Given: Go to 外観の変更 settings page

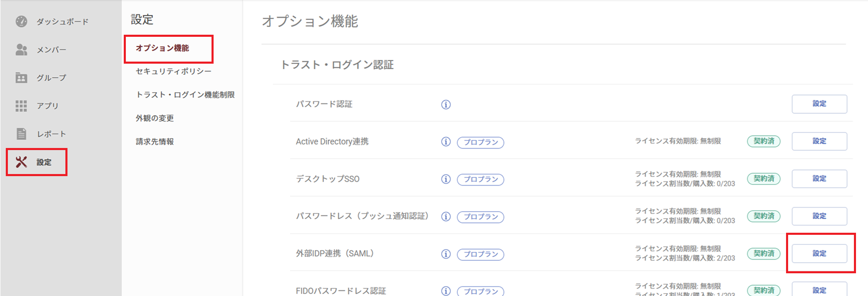Looking at the screenshot, I should 155,118.
